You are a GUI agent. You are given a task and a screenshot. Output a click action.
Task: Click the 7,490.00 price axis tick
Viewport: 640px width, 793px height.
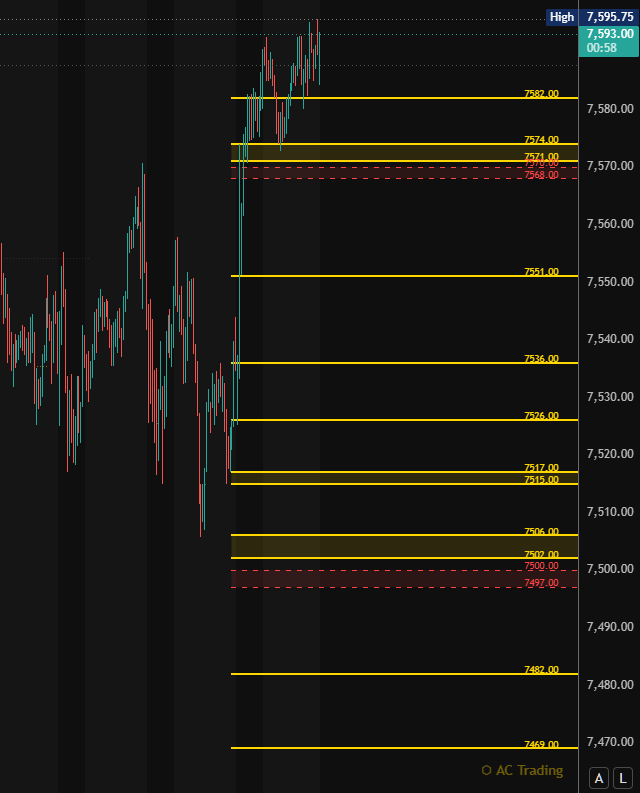pyautogui.click(x=610, y=627)
